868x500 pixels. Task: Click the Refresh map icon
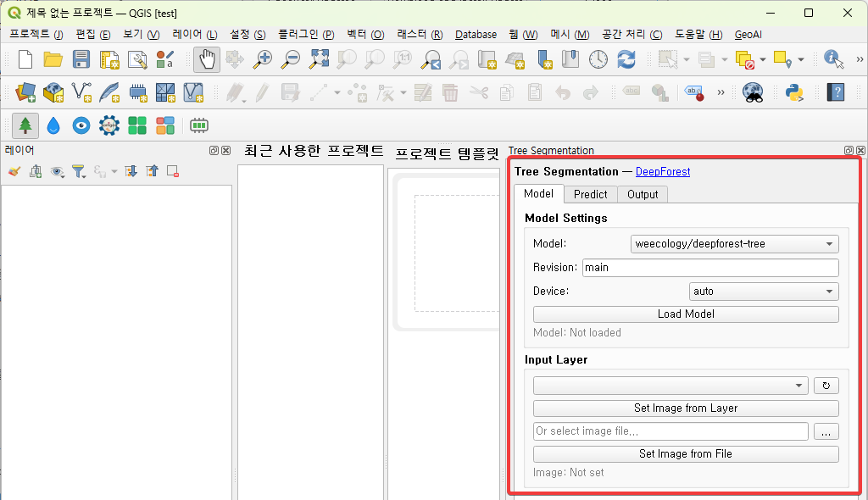pos(626,59)
